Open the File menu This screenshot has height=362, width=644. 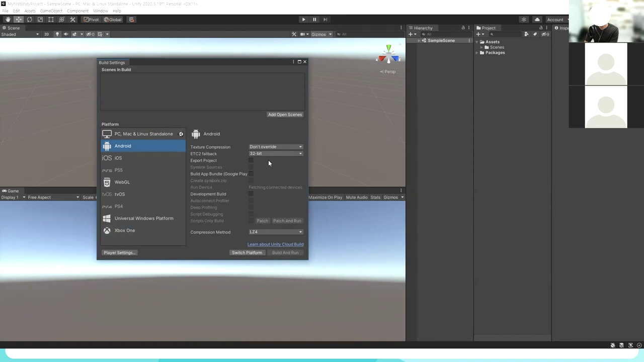[x=5, y=11]
